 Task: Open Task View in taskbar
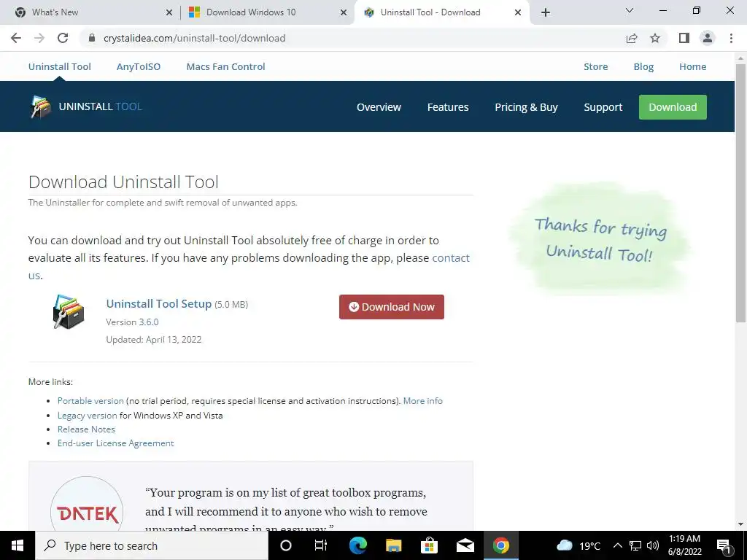321,545
